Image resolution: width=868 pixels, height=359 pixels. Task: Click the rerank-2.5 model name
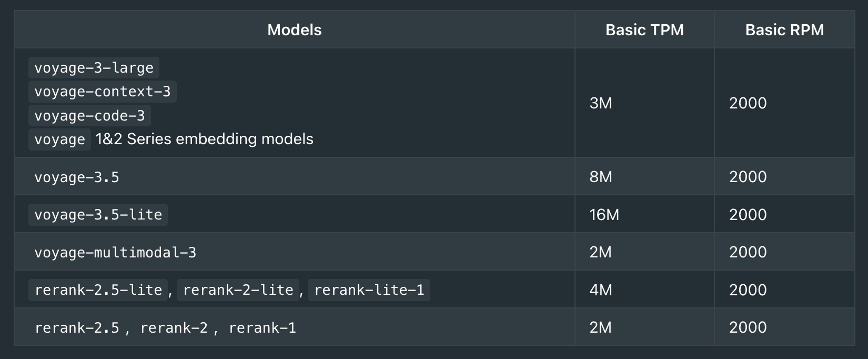pyautogui.click(x=77, y=328)
